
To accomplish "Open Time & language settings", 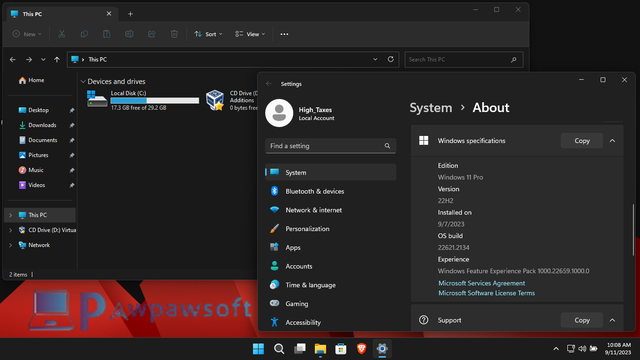I will 331,285.
